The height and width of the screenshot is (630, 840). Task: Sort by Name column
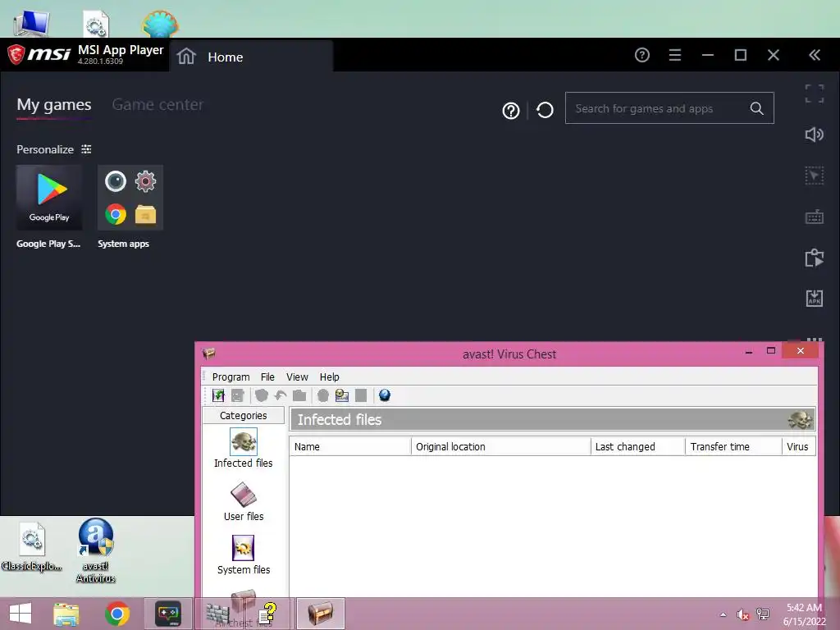(x=350, y=446)
